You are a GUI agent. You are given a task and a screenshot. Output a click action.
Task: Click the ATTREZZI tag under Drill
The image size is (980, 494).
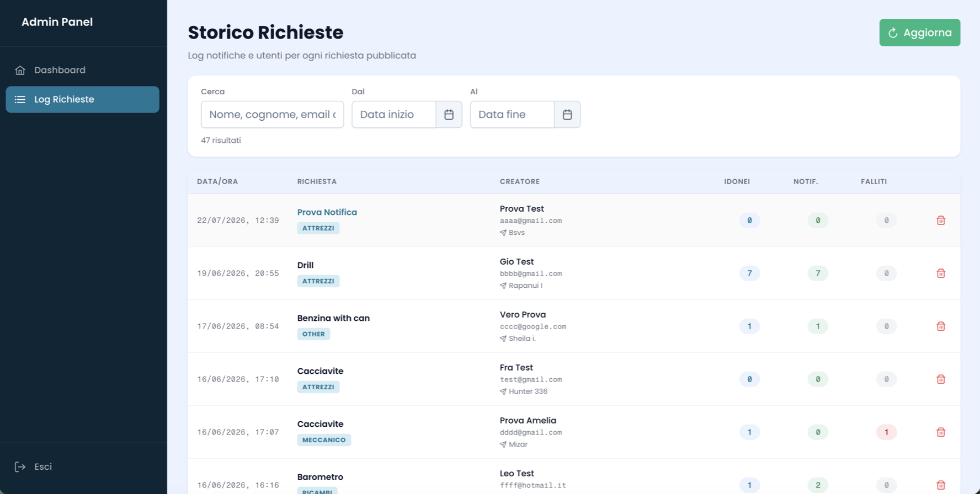(x=318, y=281)
